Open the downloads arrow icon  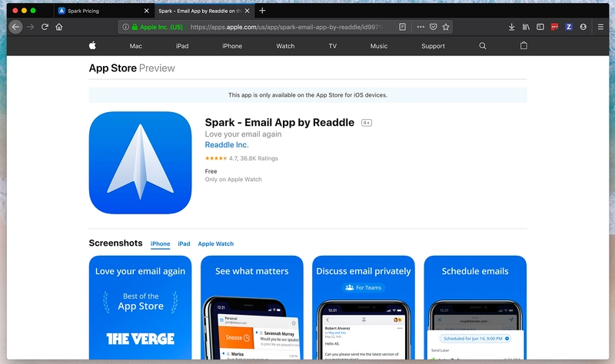[x=511, y=27]
